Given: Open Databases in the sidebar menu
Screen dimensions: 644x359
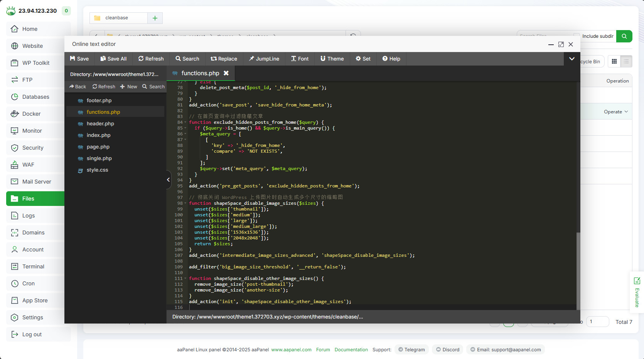Looking at the screenshot, I should click(35, 97).
